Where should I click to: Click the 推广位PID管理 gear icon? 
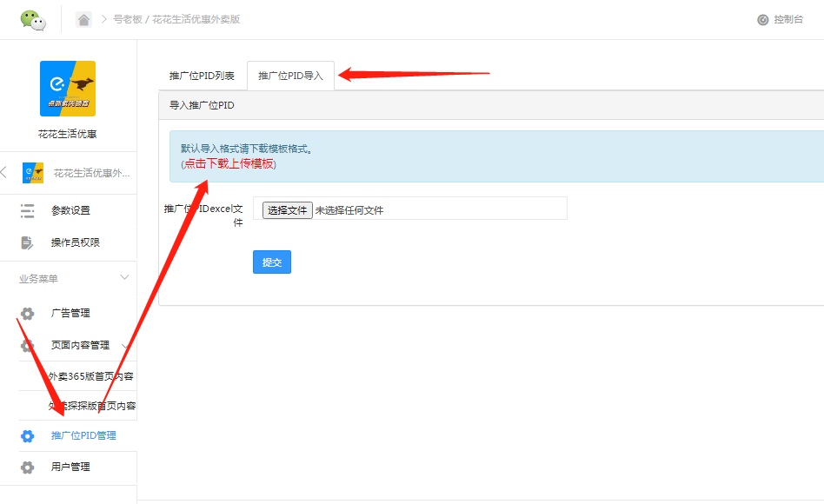(27, 436)
